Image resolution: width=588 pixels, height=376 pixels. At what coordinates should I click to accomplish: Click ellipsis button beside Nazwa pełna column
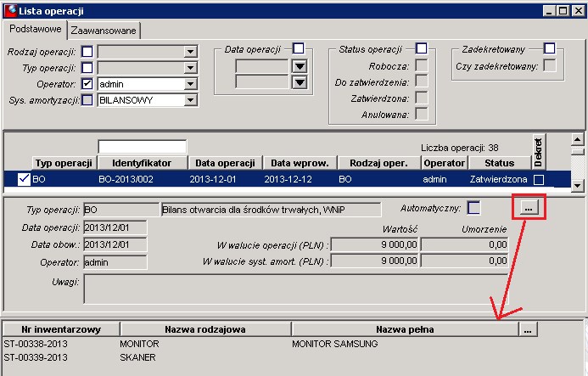(528, 329)
